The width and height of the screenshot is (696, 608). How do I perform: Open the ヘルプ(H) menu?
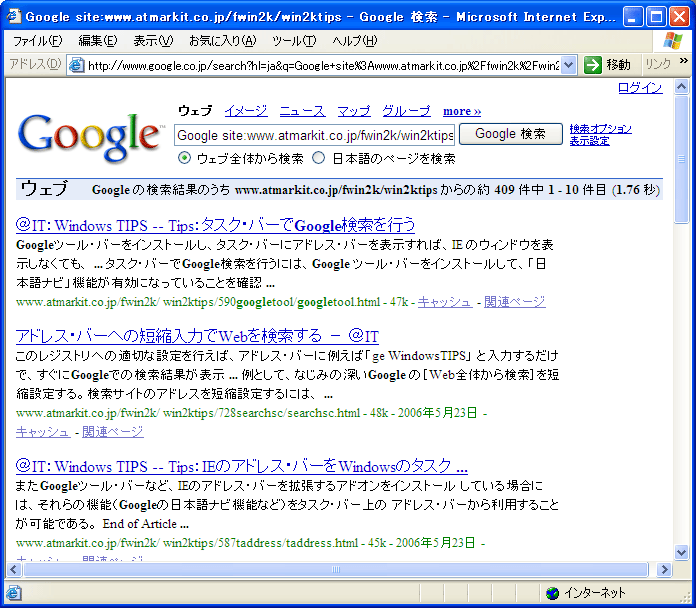pos(355,41)
